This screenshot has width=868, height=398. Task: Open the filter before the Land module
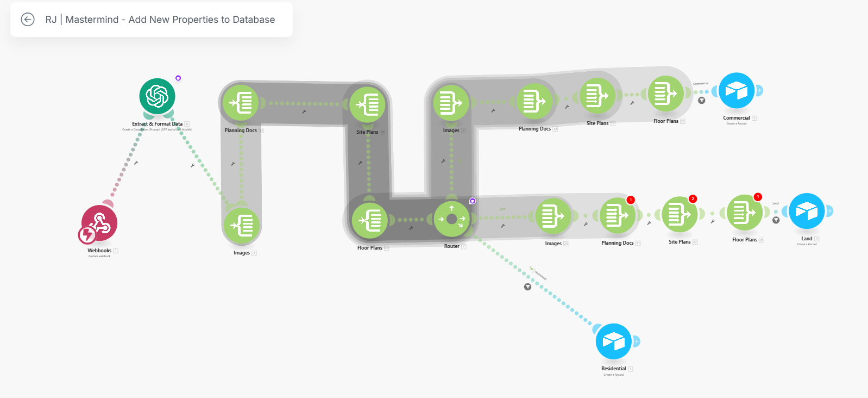(x=776, y=220)
